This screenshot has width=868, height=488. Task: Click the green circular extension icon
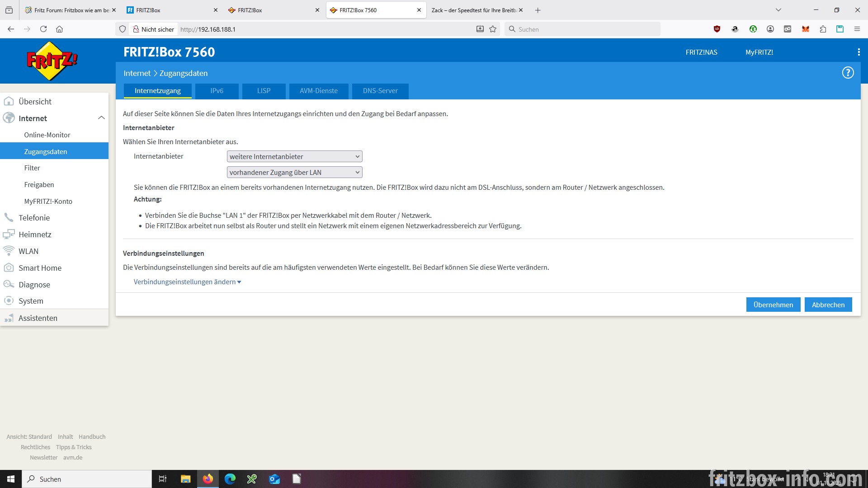click(x=753, y=29)
